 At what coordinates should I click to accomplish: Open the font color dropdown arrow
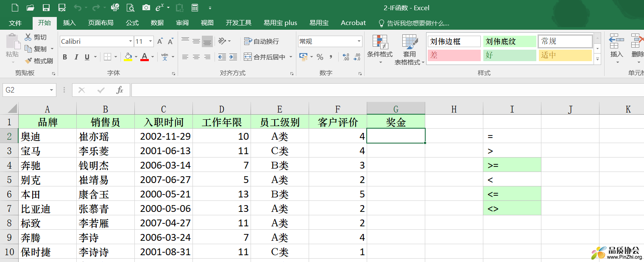coord(152,57)
